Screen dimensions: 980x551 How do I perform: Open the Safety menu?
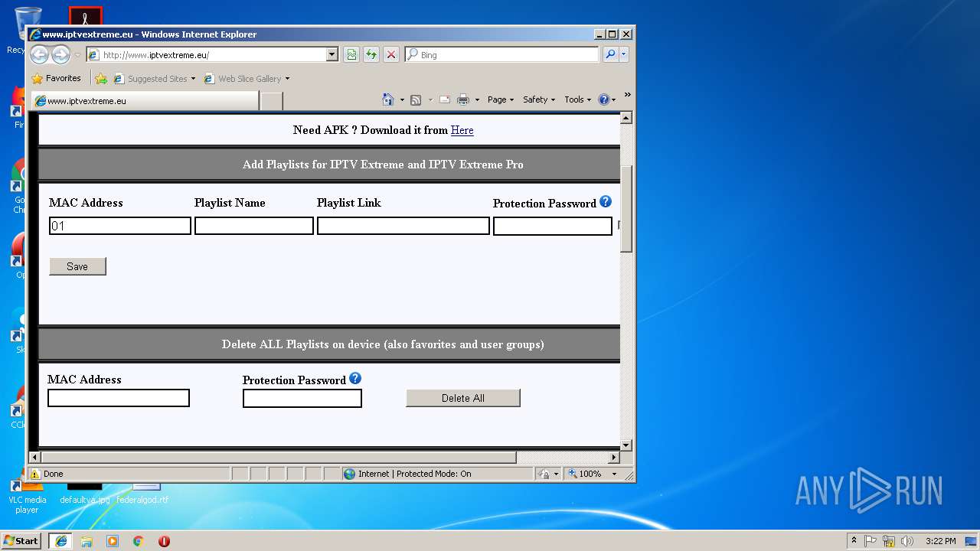(x=539, y=99)
